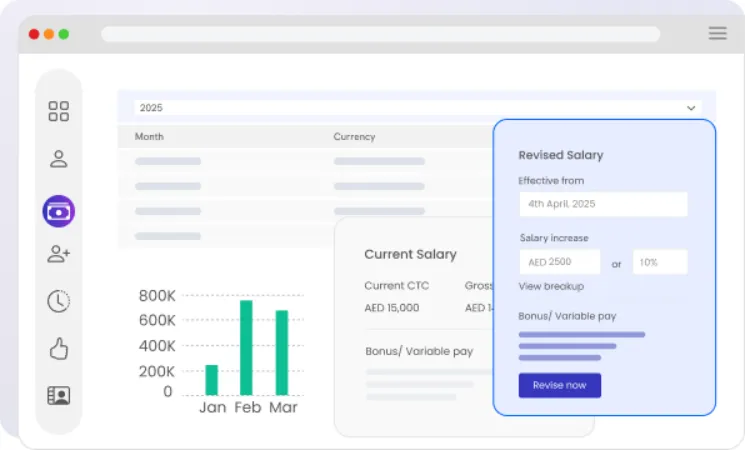Select the thumbs-up icon in sidebar

[58, 349]
